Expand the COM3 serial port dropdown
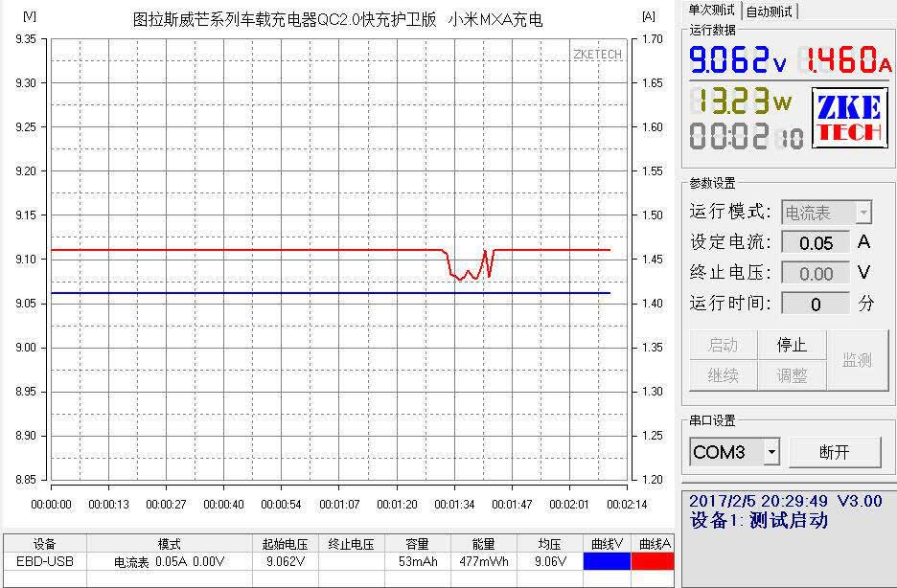The image size is (897, 588). coord(771,452)
